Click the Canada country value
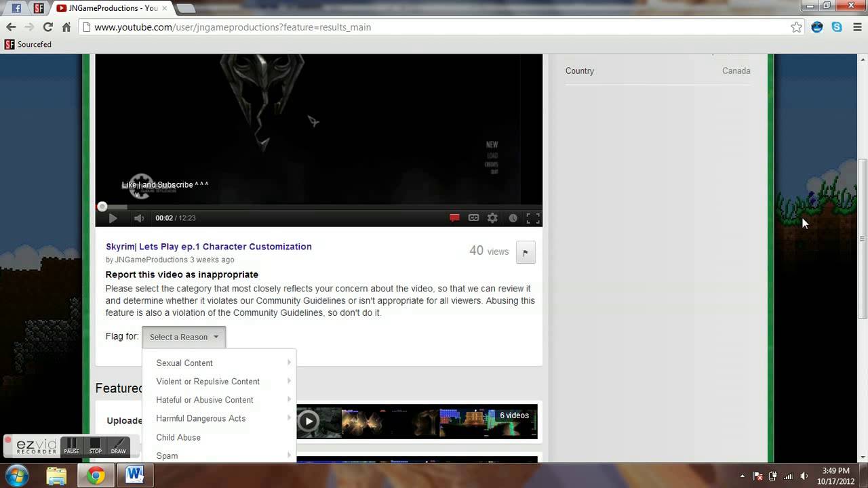This screenshot has height=488, width=868. [736, 71]
